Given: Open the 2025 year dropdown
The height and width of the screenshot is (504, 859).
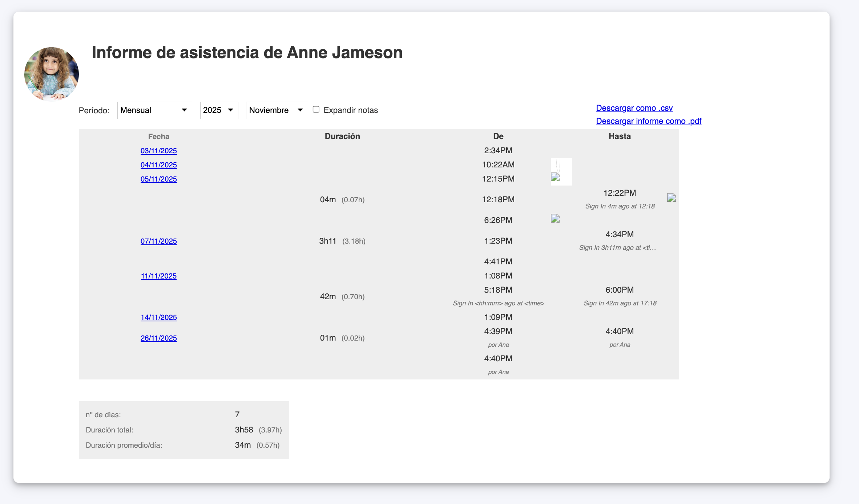Looking at the screenshot, I should 219,110.
